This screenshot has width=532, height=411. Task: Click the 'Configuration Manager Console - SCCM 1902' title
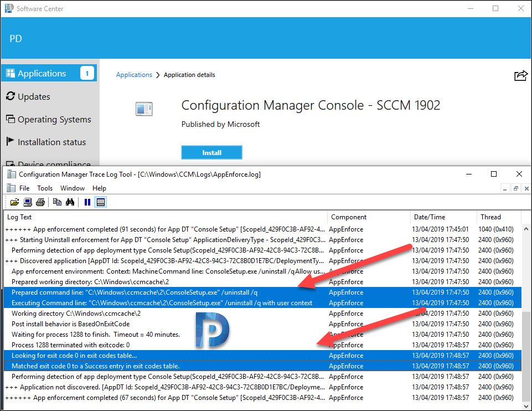click(x=311, y=105)
